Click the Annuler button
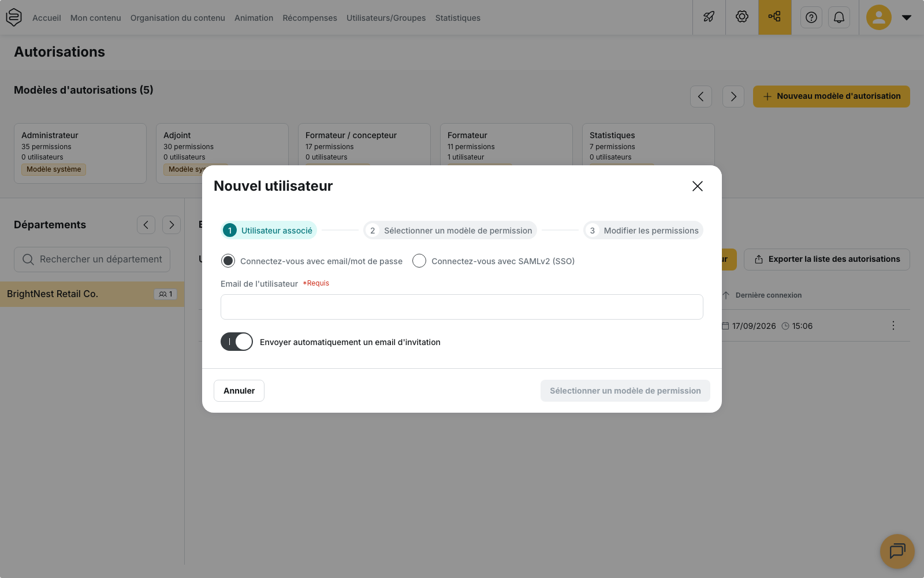The width and height of the screenshot is (924, 578). pos(239,391)
